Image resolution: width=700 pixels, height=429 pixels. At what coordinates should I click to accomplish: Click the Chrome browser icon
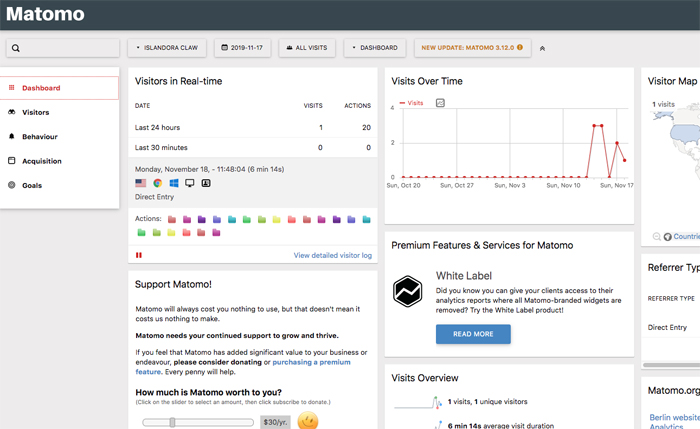pos(157,183)
